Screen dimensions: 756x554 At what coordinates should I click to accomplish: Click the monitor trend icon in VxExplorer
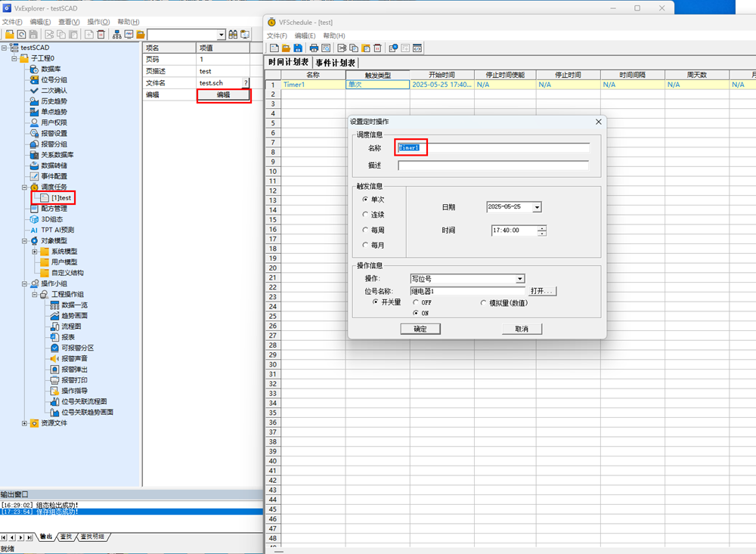pyautogui.click(x=129, y=34)
